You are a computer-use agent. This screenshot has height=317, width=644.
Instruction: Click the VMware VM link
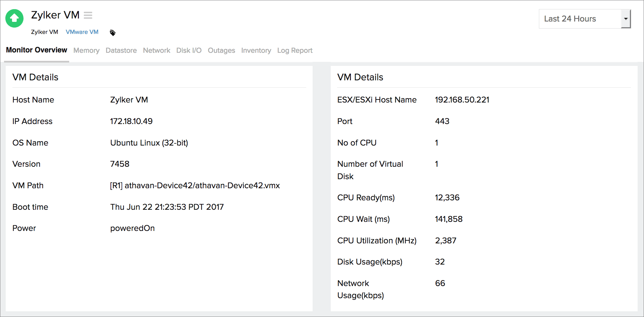82,32
